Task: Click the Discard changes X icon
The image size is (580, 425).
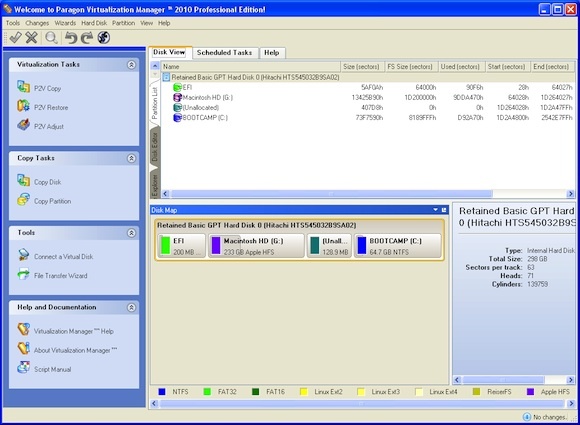Action: pos(31,37)
